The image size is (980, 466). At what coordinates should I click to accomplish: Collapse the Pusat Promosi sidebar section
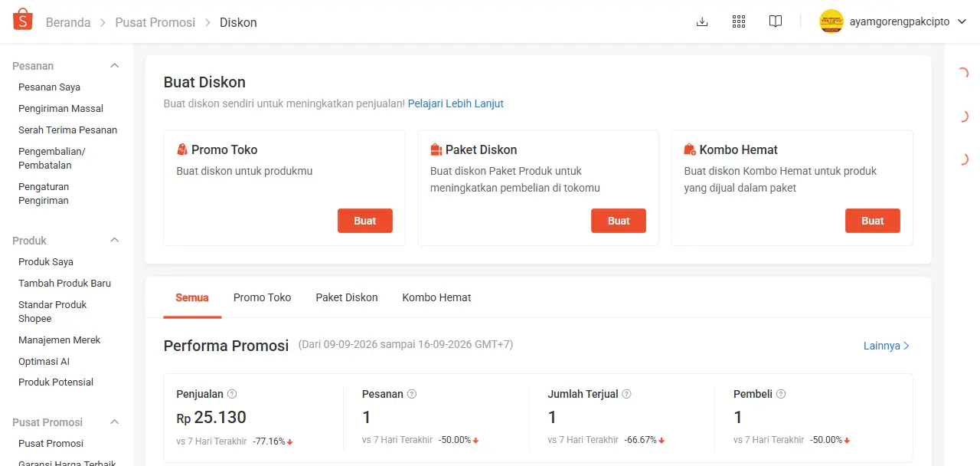tap(115, 422)
